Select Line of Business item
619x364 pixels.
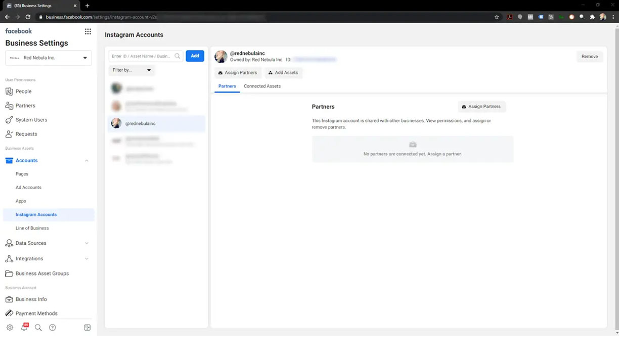click(32, 228)
